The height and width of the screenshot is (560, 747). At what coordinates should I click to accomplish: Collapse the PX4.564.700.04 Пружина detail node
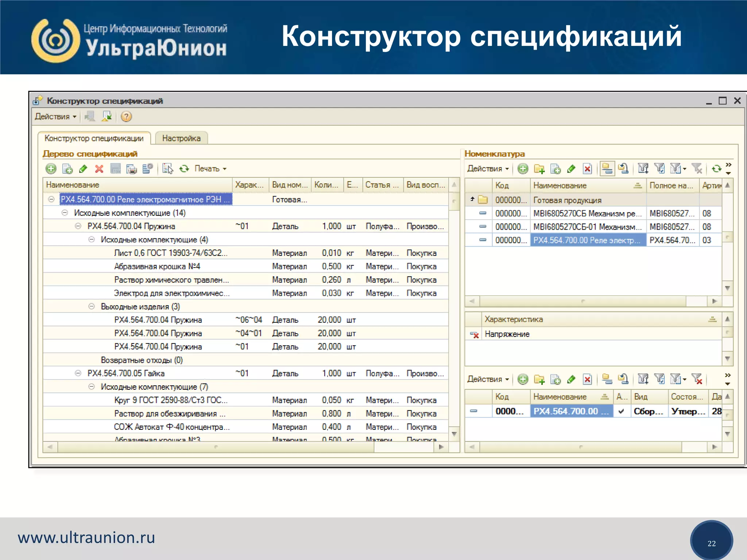click(78, 226)
